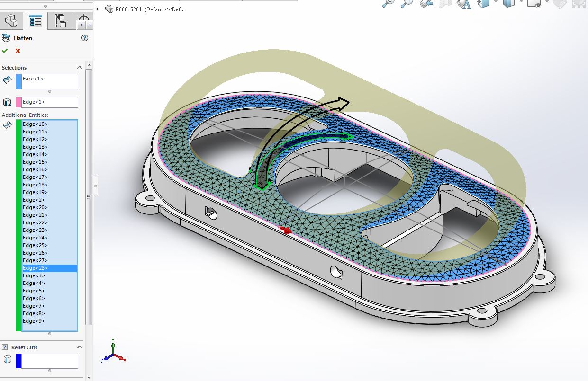
Task: Click the highlighted Edge<28> entry
Action: coord(50,268)
